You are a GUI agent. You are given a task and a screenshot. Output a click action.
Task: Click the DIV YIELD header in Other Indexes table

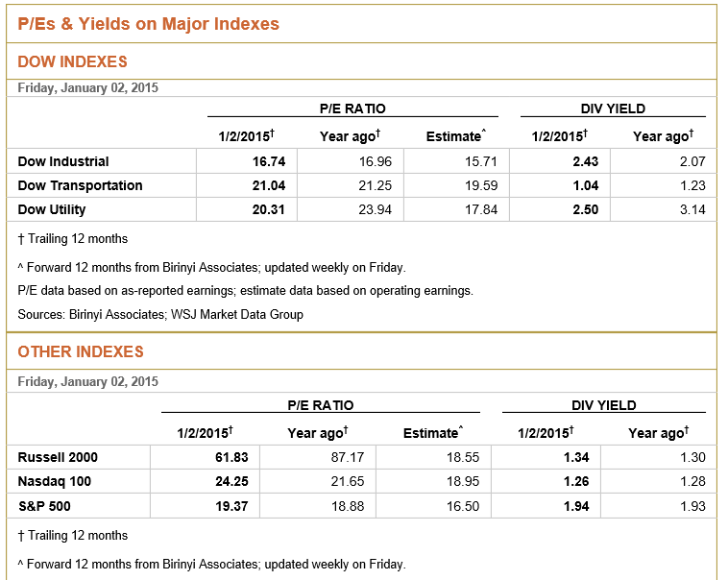[604, 405]
